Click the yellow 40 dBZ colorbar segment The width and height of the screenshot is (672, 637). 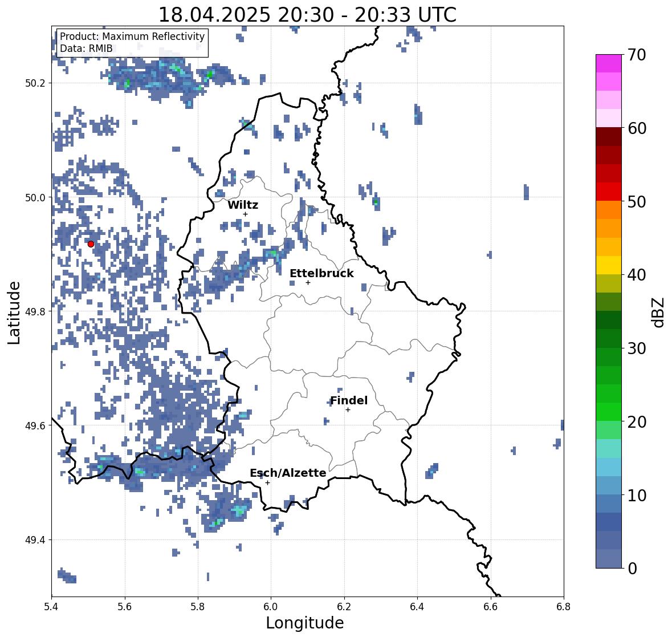click(x=609, y=265)
